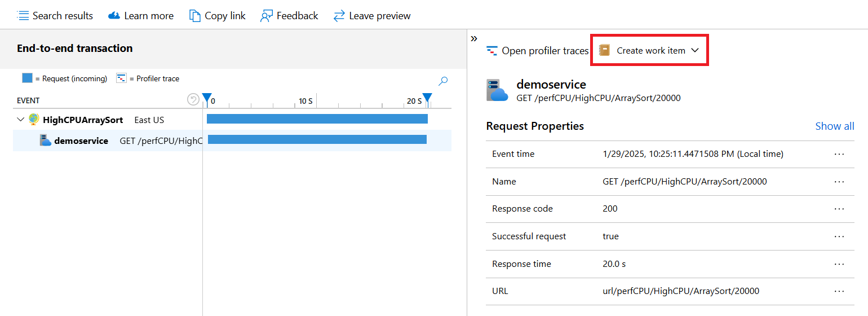Open the Event time more options menu
Screen dimensions: 868x316
click(x=839, y=154)
